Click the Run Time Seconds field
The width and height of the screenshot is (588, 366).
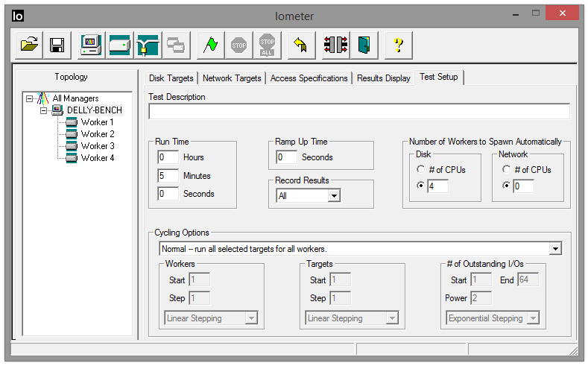(168, 194)
